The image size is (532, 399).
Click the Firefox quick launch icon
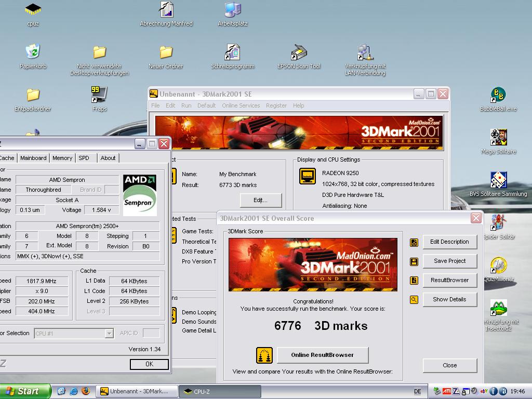[x=86, y=391]
